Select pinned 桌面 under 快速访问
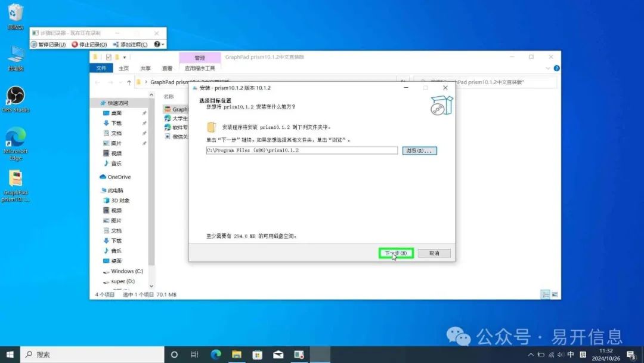Image resolution: width=644 pixels, height=363 pixels. tap(116, 113)
